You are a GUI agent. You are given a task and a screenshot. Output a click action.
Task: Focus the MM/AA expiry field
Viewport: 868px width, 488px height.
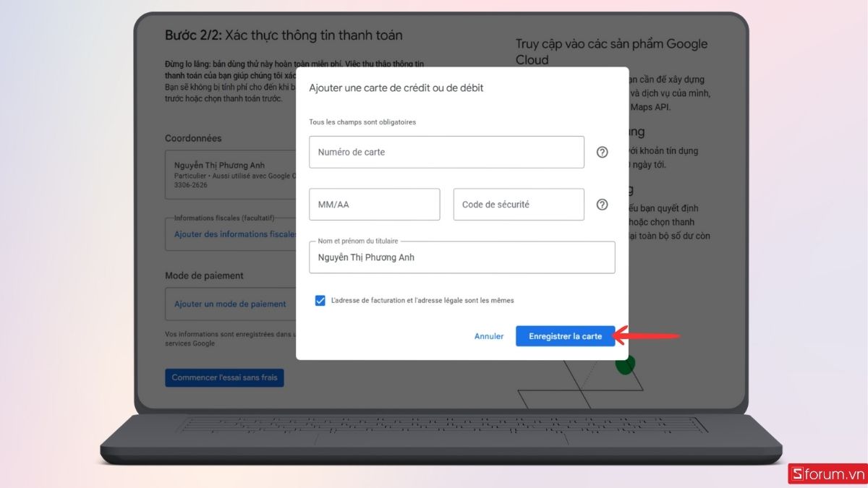pos(375,205)
